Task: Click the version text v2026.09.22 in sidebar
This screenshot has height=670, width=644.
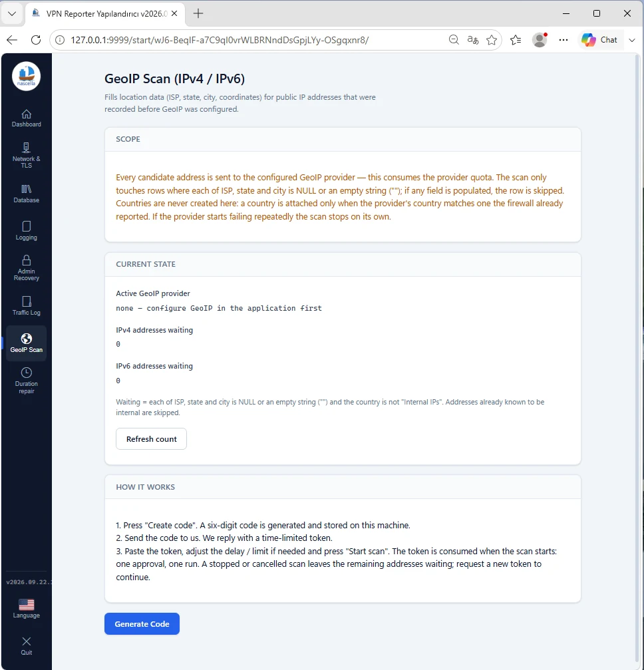Action: click(x=29, y=582)
